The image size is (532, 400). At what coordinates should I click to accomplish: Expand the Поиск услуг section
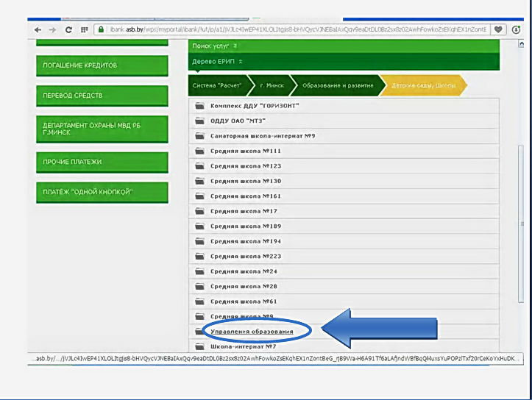click(213, 46)
